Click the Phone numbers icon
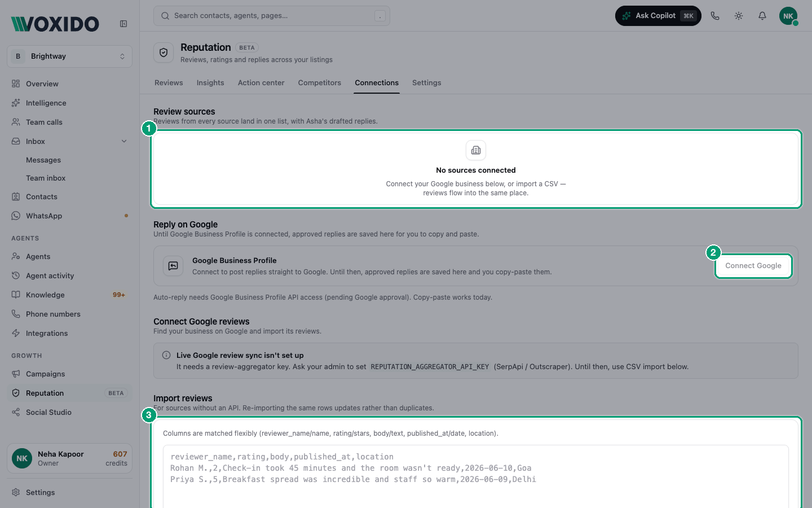Screen dimensions: 812x508 tap(16, 314)
